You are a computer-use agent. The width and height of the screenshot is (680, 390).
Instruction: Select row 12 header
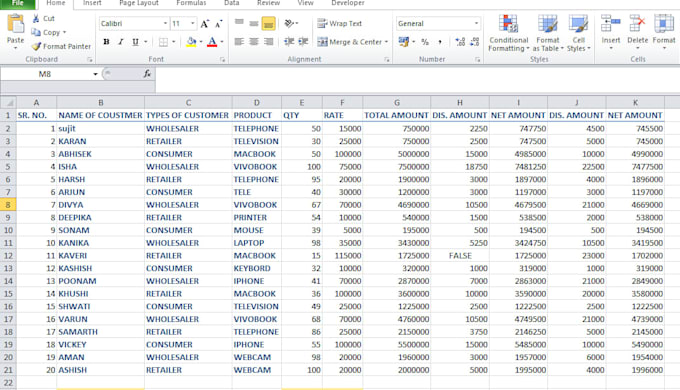tap(8, 256)
